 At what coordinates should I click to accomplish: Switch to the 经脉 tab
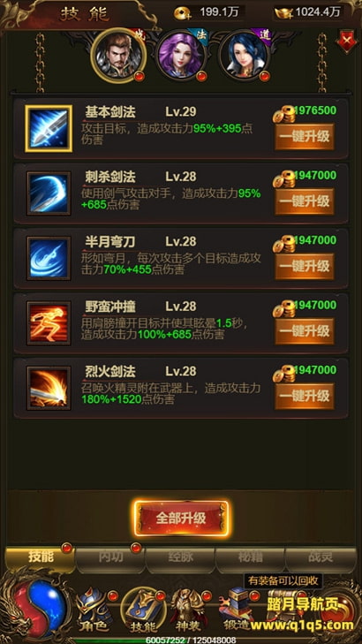click(180, 557)
